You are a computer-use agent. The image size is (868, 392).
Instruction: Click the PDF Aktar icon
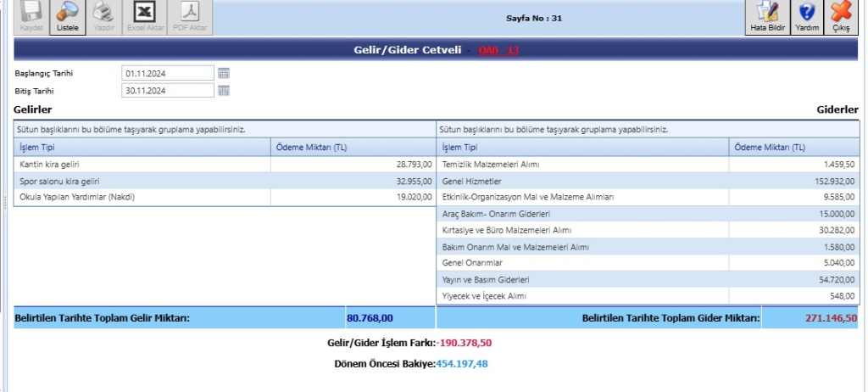pyautogui.click(x=191, y=13)
